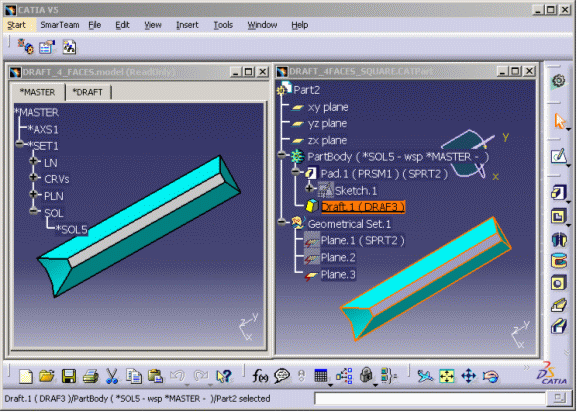577x412 pixels.
Task: Select the xy plane tree item
Action: click(328, 107)
